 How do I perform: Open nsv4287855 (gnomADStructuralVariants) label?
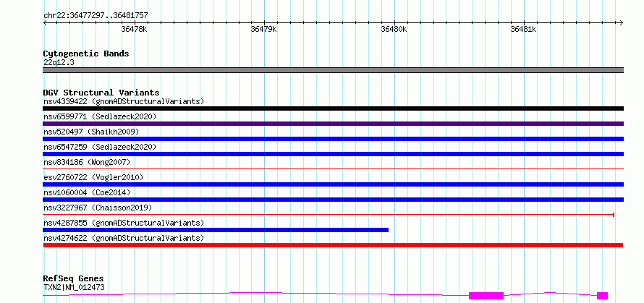click(124, 223)
